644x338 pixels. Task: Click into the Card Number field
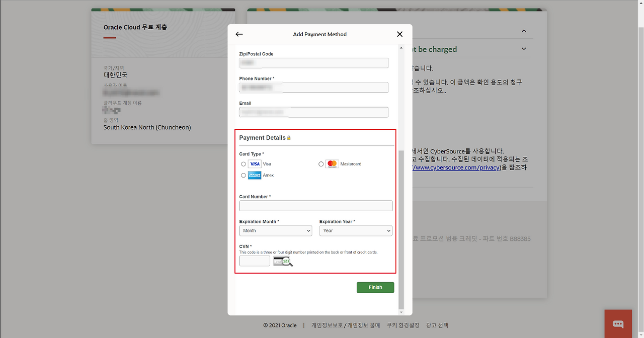[x=316, y=206]
